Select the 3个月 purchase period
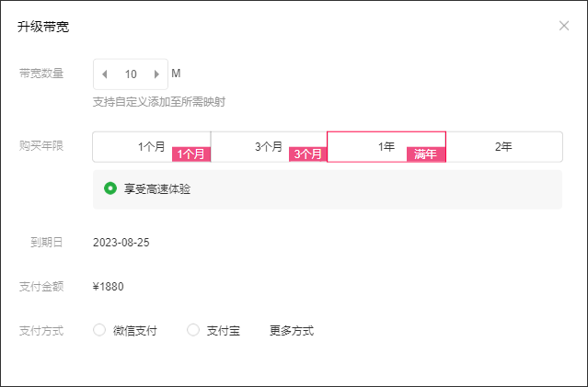The height and width of the screenshot is (387, 588). 268,146
